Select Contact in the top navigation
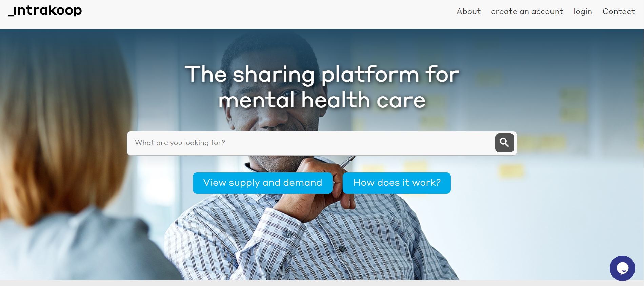644x286 pixels. 619,11
